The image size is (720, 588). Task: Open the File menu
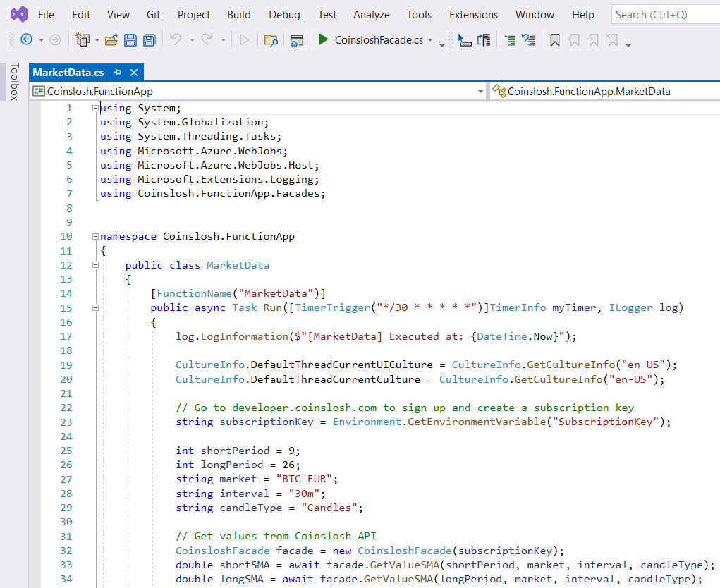point(46,15)
